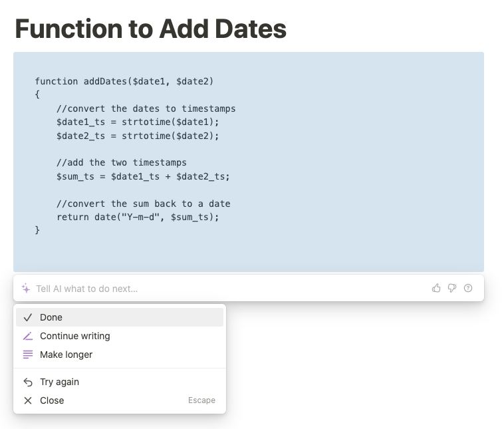This screenshot has width=504, height=429.
Task: Click the undo arrow icon for Try again
Action: point(28,382)
